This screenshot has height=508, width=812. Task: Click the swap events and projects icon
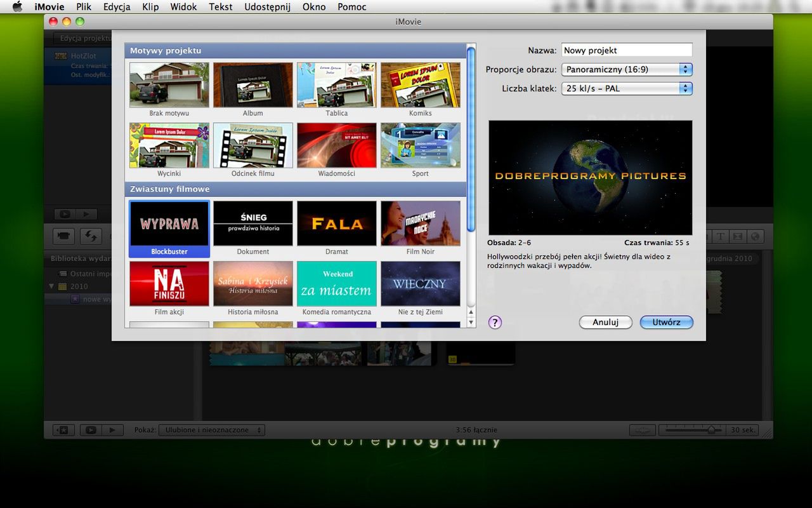tap(91, 236)
